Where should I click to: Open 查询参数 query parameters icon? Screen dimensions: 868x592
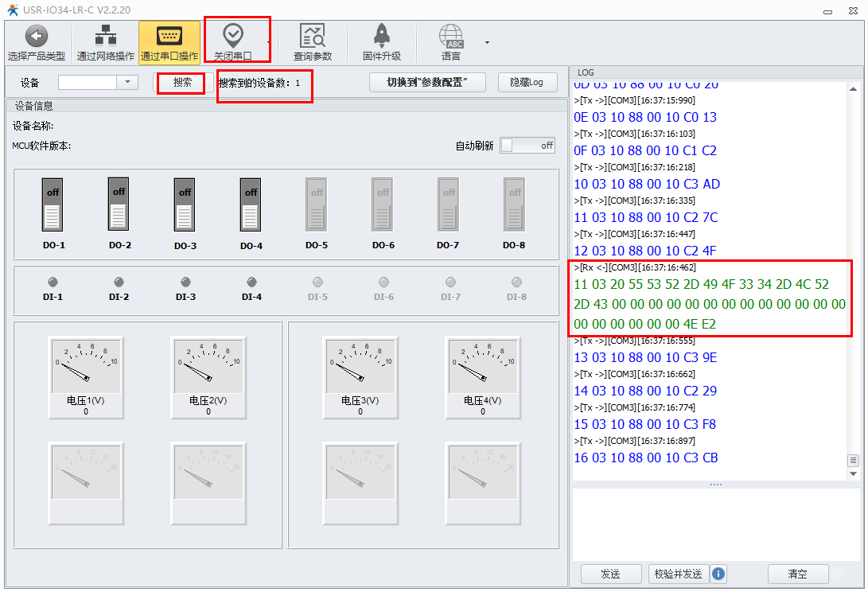point(312,36)
